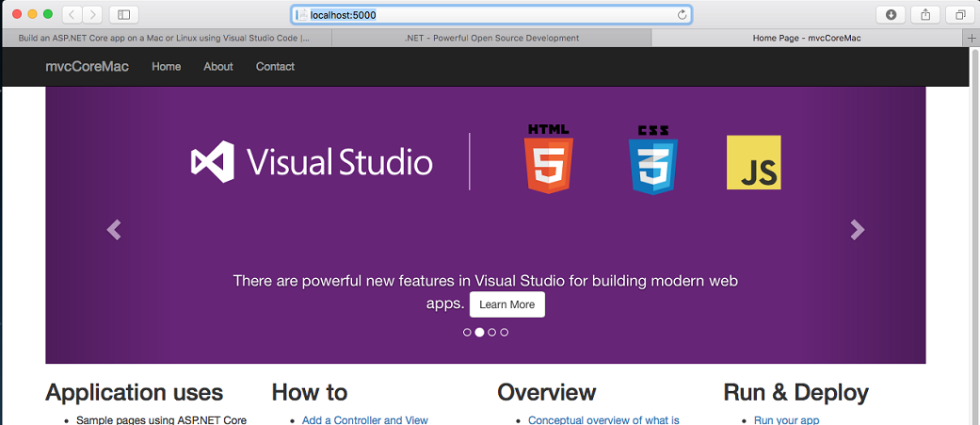This screenshot has height=425, width=980.
Task: Click the Run & Deploy heading
Action: (x=795, y=392)
